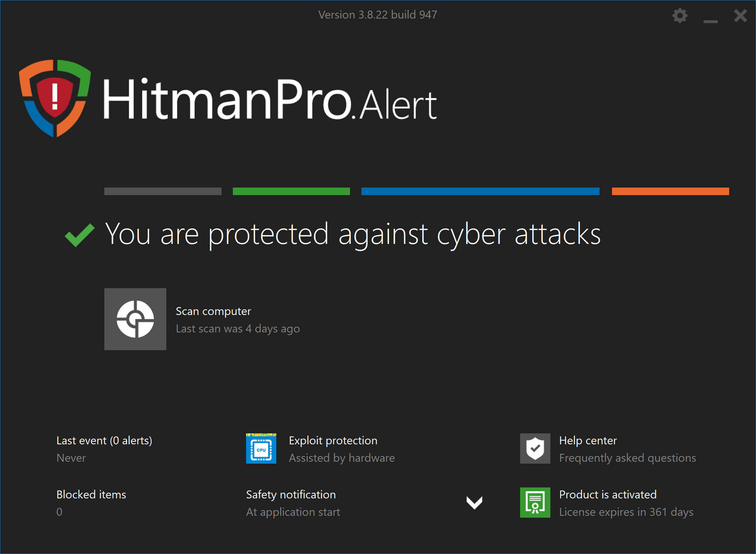The image size is (756, 554).
Task: Expand the Safety notification dropdown arrow
Action: [474, 503]
